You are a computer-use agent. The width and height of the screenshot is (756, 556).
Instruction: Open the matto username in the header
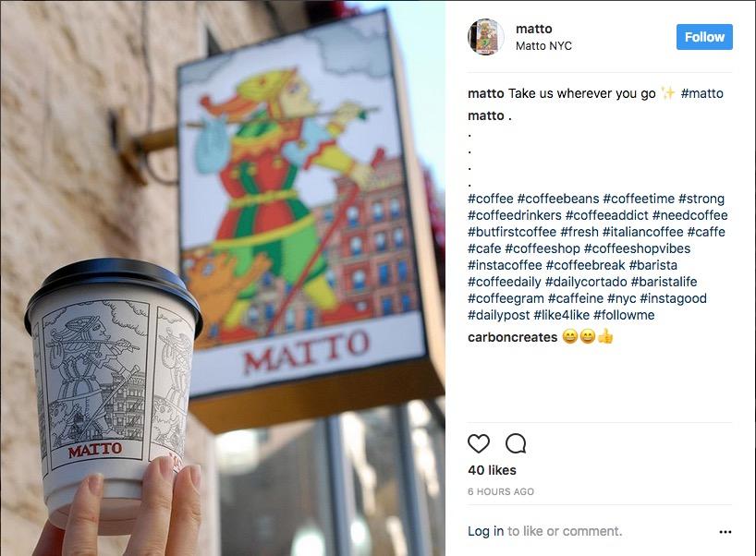click(534, 29)
